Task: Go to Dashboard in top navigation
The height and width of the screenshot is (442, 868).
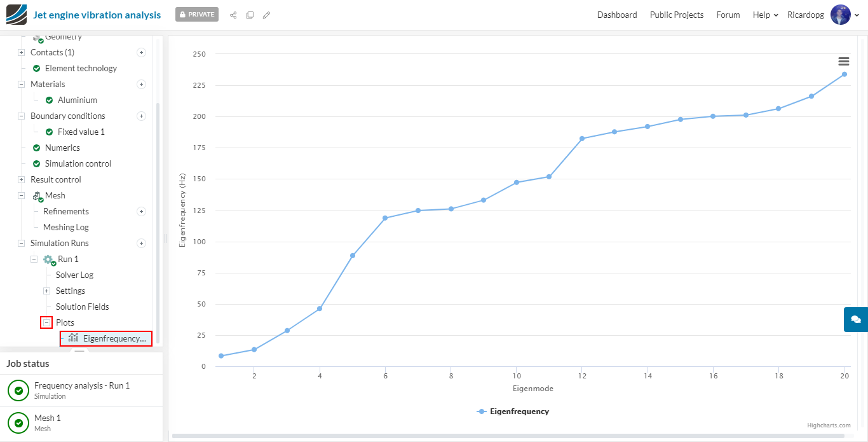Action: point(617,15)
